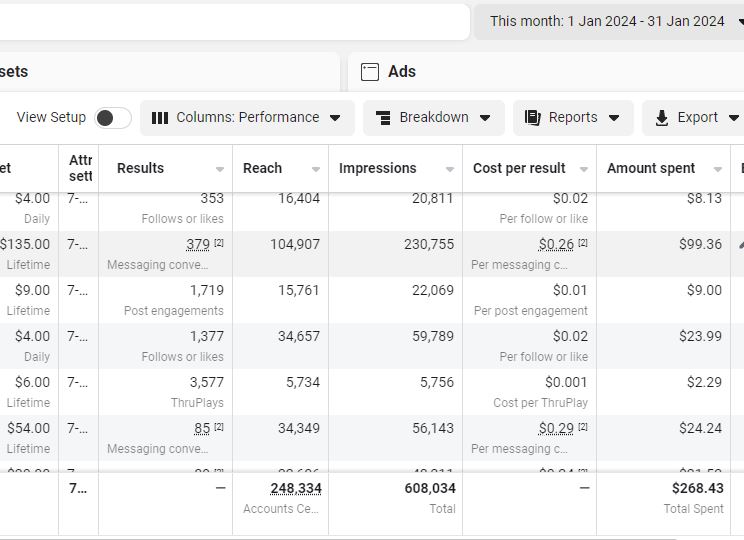Image resolution: width=744 pixels, height=540 pixels.
Task: Sort by the Amount spent column header
Action: [x=651, y=168]
